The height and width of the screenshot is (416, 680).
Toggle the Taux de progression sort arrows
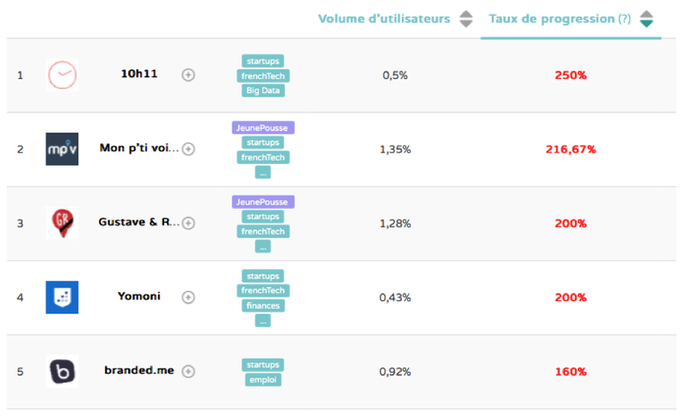(647, 19)
